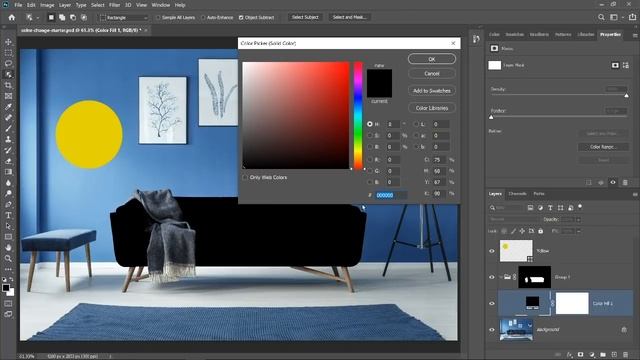Select the Pen tool
640x360 pixels.
click(8, 204)
